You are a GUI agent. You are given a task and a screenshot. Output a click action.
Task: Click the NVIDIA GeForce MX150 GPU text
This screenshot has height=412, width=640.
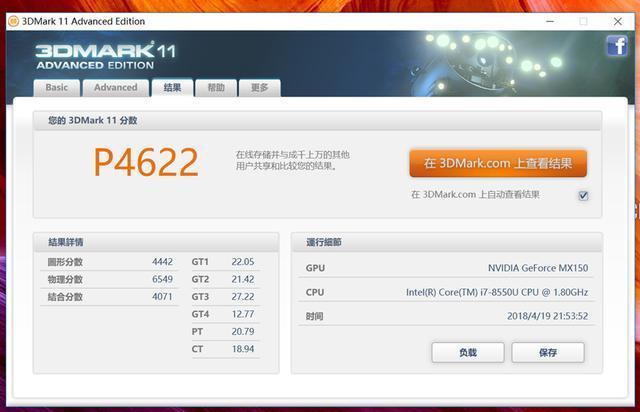click(538, 268)
